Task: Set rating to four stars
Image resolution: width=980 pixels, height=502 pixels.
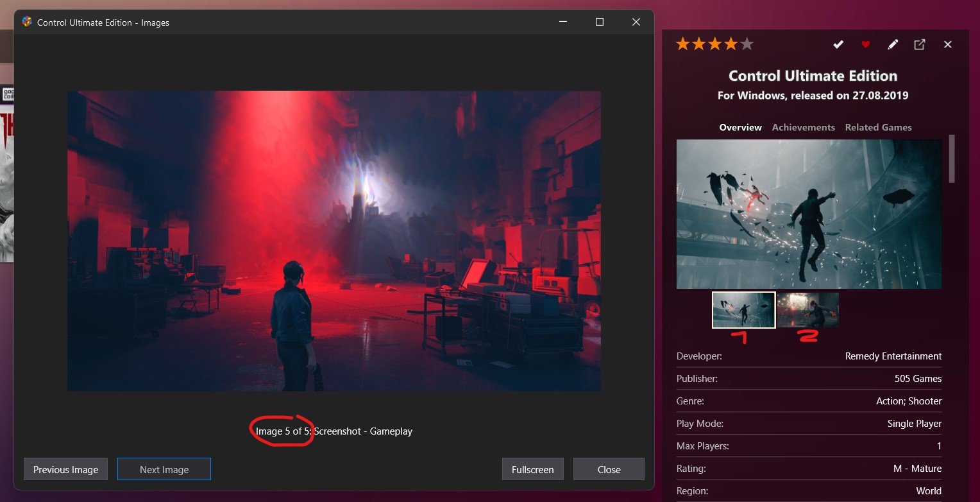Action: (731, 44)
